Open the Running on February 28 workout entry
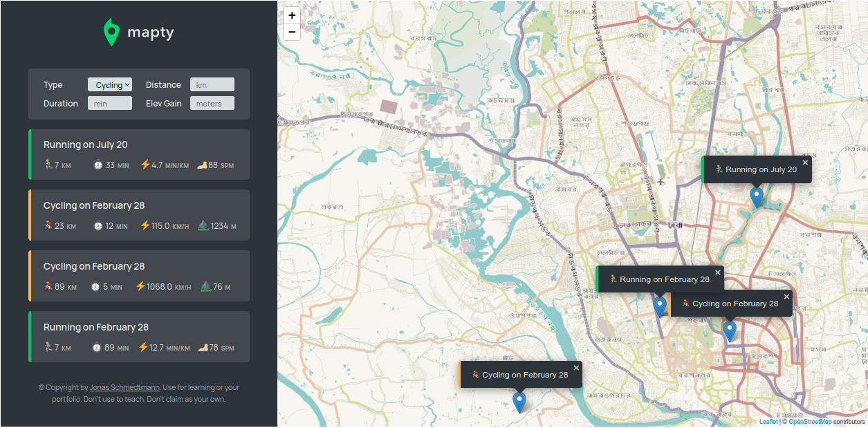The image size is (868, 428). [139, 337]
